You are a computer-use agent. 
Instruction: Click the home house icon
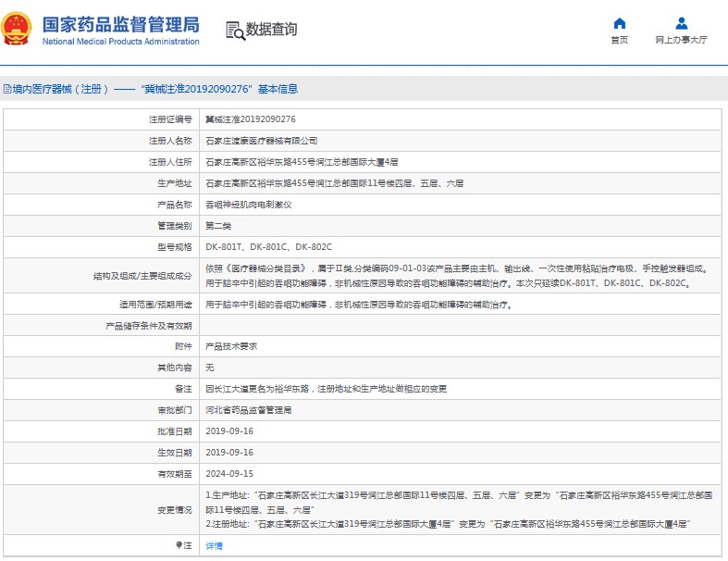pos(620,23)
